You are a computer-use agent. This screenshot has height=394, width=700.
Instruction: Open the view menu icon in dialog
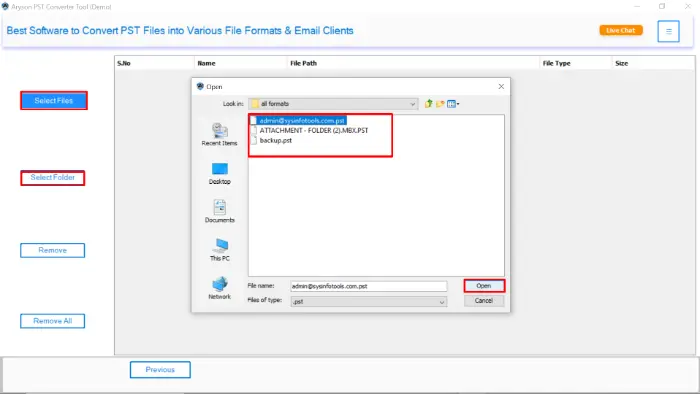453,104
